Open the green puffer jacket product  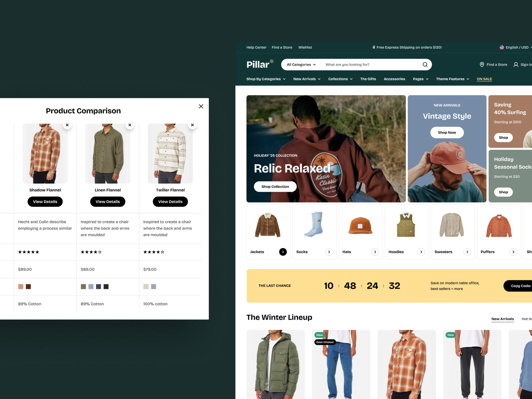pos(276,364)
